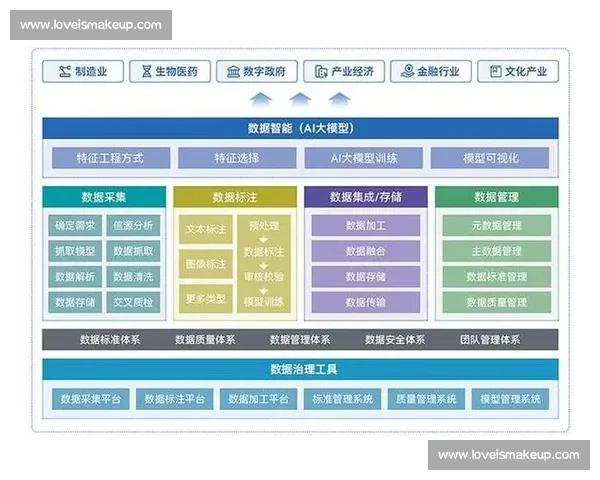Open the 模型管理系统 tool box
The width and height of the screenshot is (600, 480).
(510, 399)
